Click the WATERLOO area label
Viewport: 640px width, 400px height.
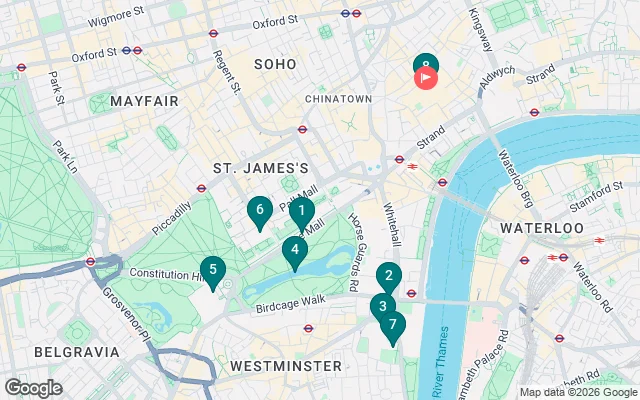coord(542,228)
